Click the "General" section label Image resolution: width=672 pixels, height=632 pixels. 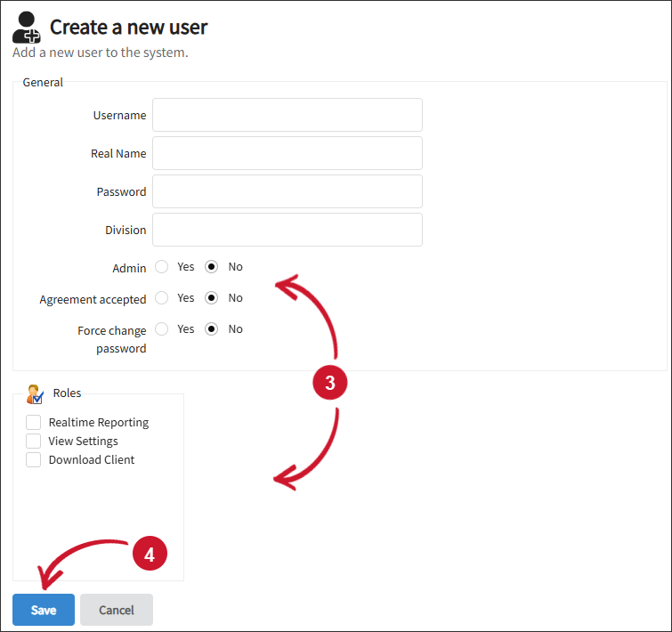click(x=43, y=82)
